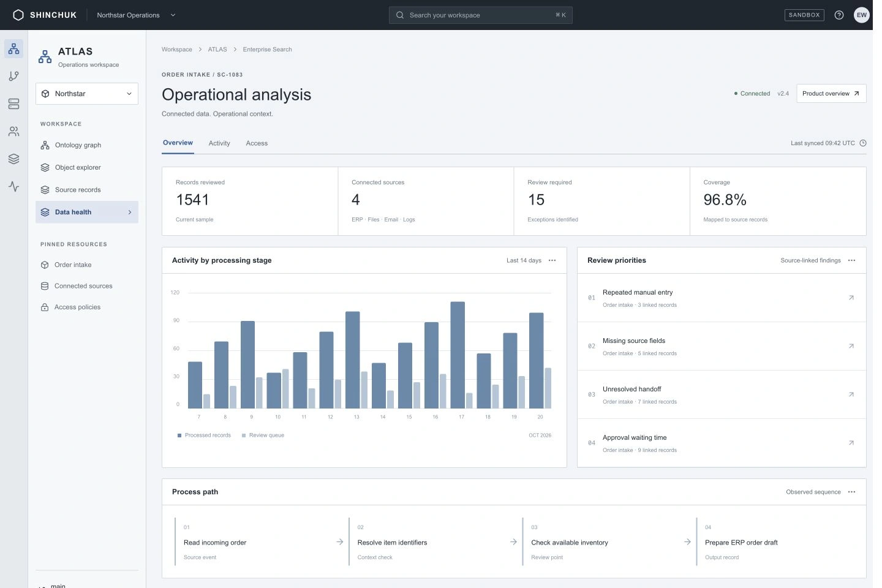Go to ATLAS breadcrumb link
This screenshot has width=882, height=588.
(217, 50)
